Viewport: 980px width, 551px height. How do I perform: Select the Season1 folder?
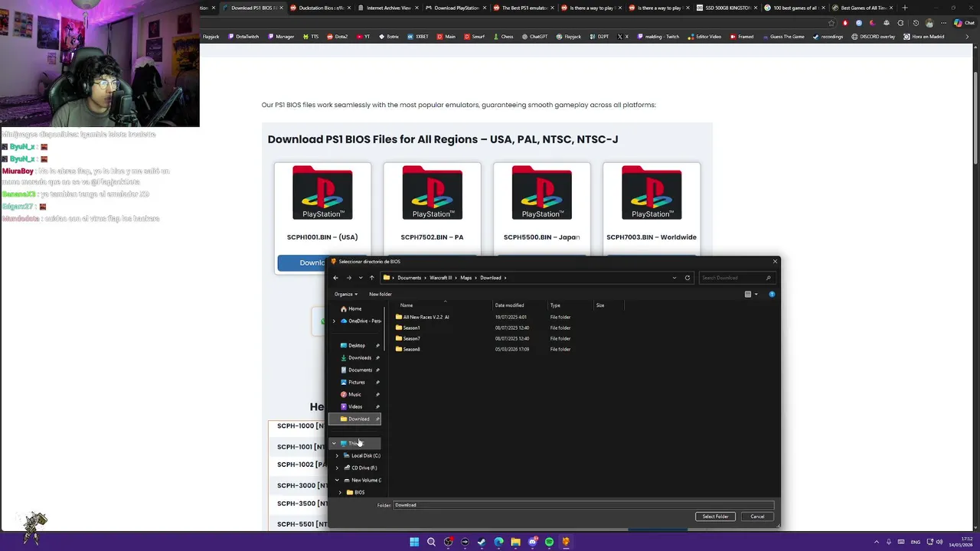coord(407,328)
